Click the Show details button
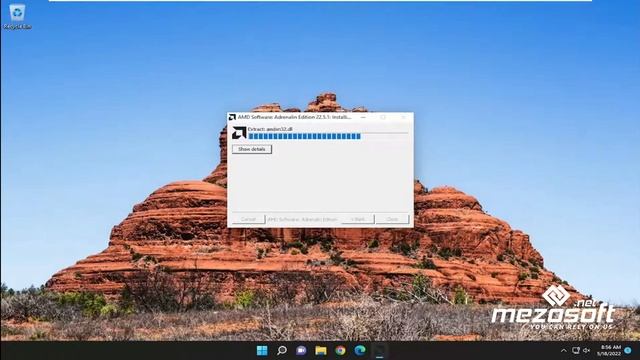 [252, 149]
